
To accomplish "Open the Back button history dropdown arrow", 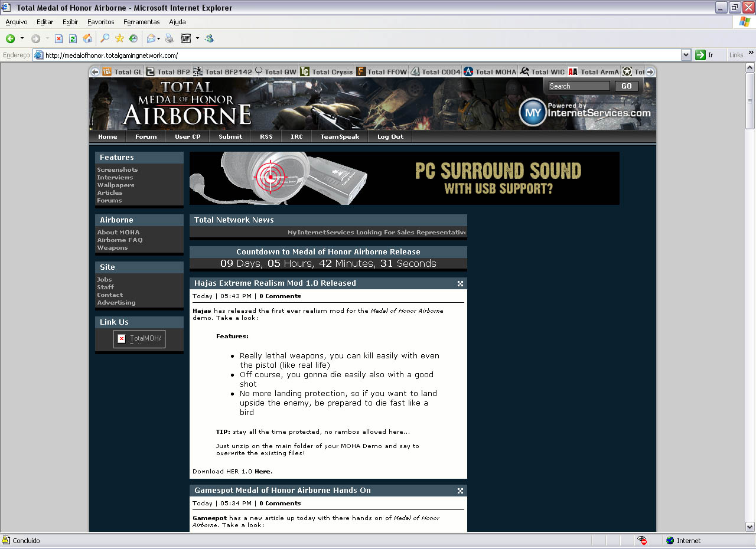I will click(x=22, y=39).
